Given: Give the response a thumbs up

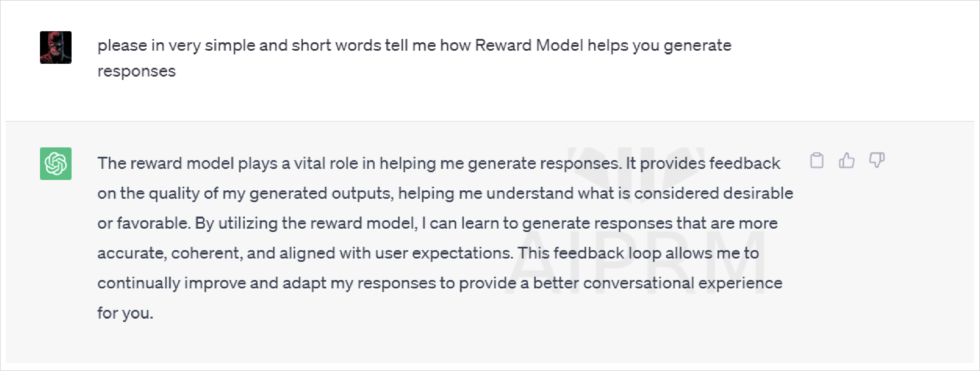Looking at the screenshot, I should pyautogui.click(x=847, y=160).
